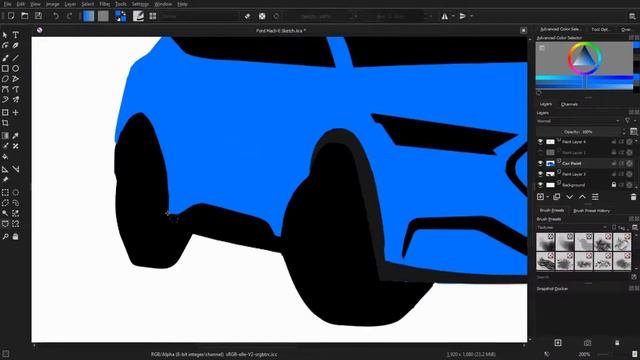Open the brush editor
The image size is (640, 360).
pyautogui.click(x=139, y=16)
